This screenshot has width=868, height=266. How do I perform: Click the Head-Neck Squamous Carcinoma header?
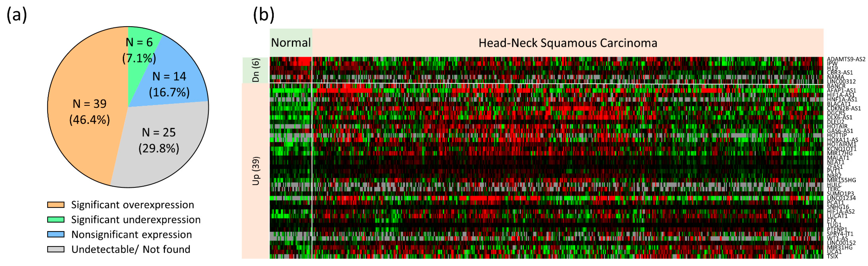click(568, 43)
